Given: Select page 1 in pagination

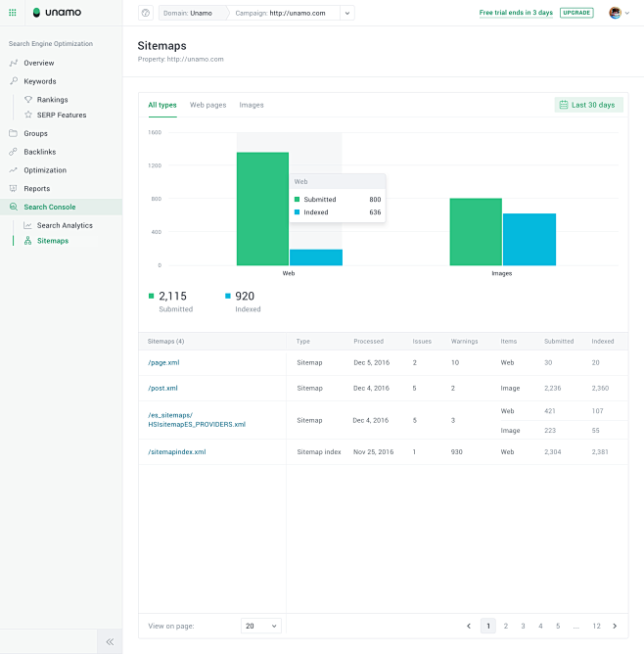Looking at the screenshot, I should (x=488, y=626).
